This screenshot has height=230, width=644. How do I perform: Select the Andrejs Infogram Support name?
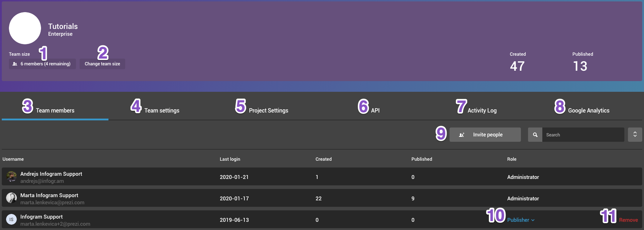tap(51, 174)
